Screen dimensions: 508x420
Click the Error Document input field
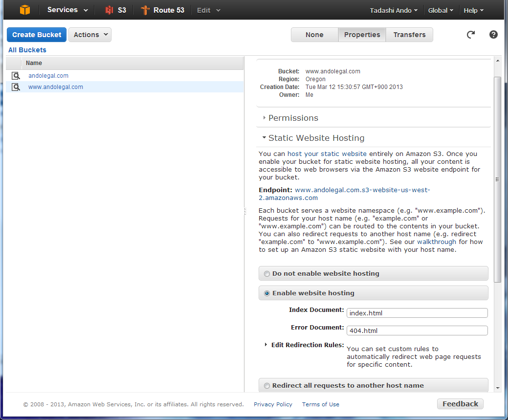click(417, 331)
